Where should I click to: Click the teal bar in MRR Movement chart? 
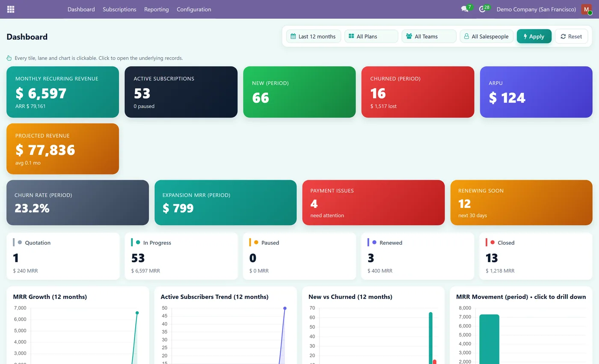(x=489, y=339)
